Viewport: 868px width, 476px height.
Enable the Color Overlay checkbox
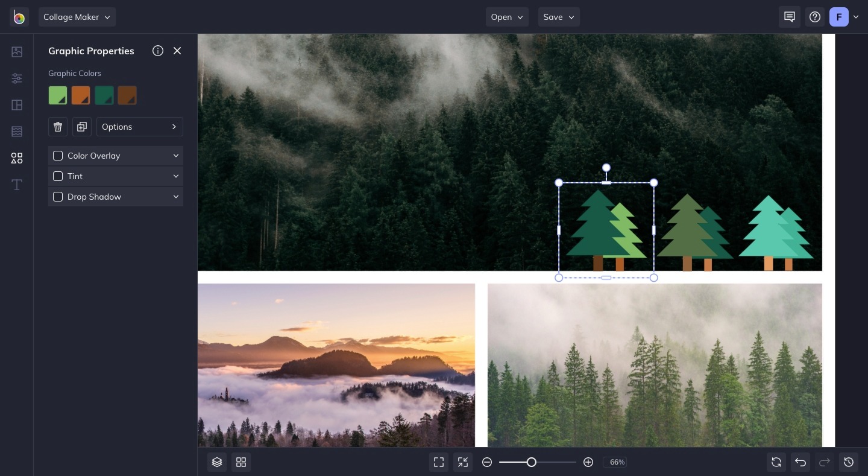58,156
